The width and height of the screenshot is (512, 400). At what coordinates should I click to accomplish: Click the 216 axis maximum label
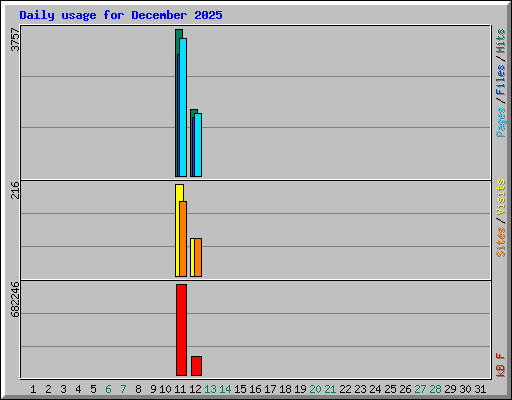pos(15,190)
